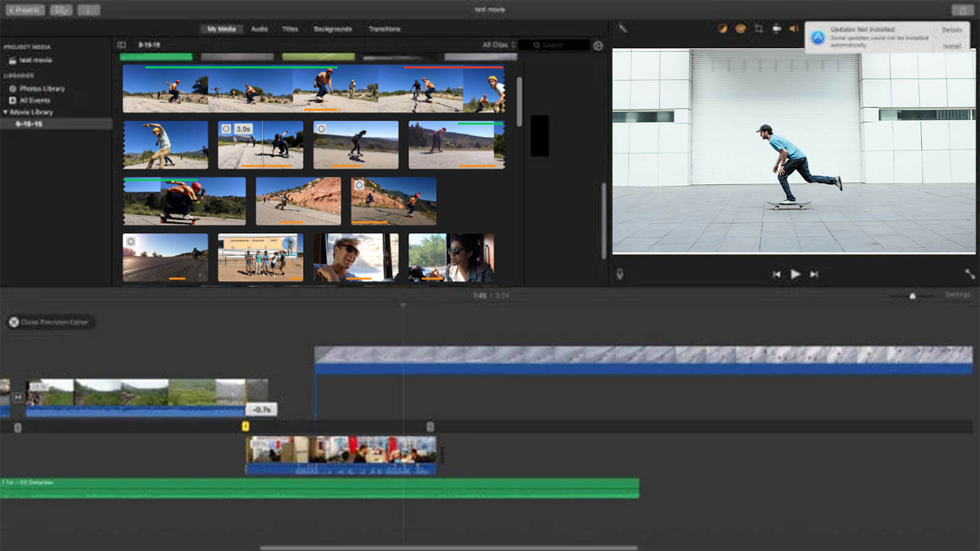This screenshot has height=551, width=980.
Task: Select test movie under Project Media
Action: (36, 60)
